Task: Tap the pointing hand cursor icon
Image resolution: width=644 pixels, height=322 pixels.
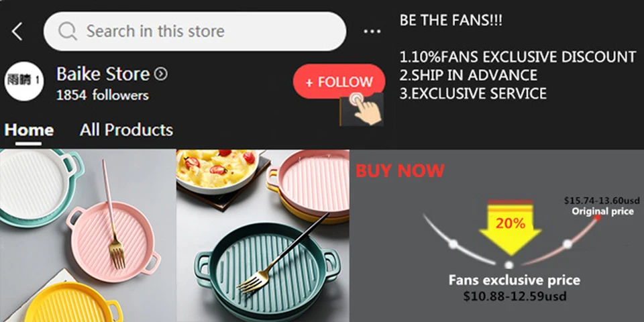Action: tap(362, 109)
